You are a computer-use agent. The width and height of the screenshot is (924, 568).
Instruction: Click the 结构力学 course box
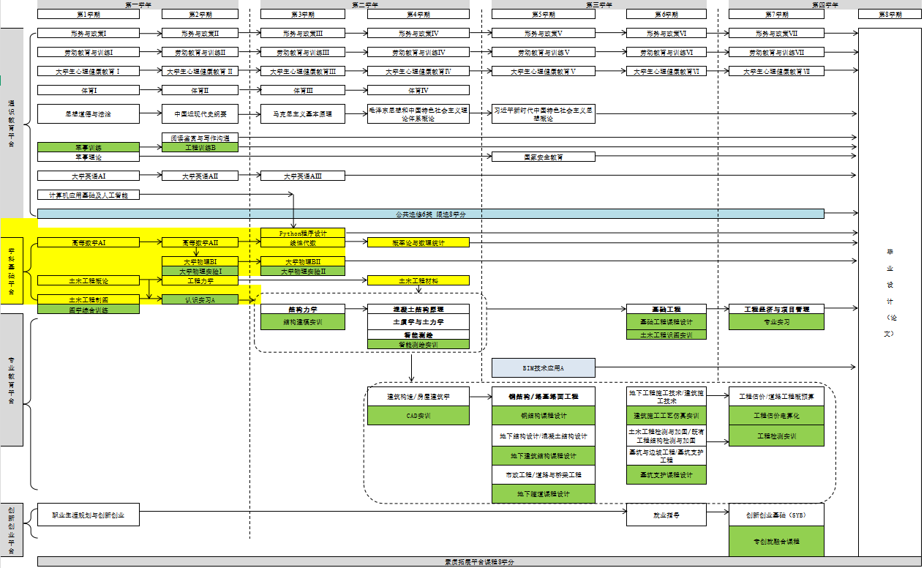pos(302,309)
